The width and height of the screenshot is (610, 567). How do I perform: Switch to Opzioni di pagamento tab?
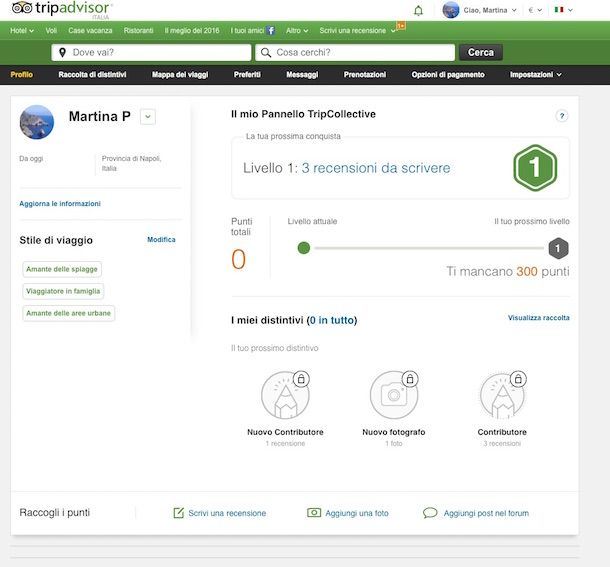click(448, 74)
